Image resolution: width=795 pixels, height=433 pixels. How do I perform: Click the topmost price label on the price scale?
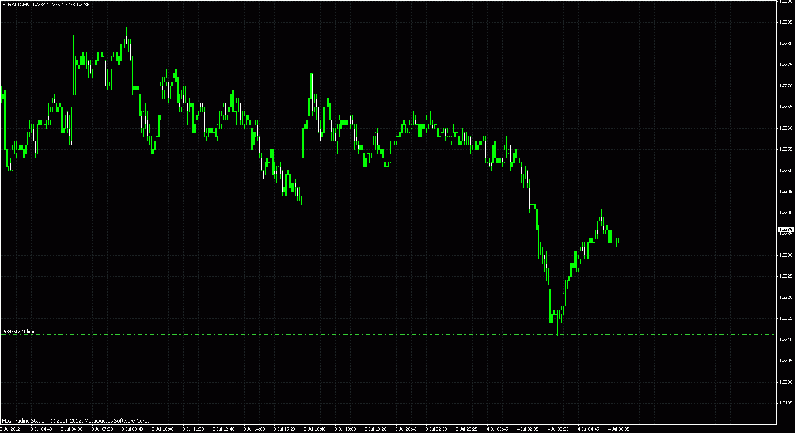point(785,3)
